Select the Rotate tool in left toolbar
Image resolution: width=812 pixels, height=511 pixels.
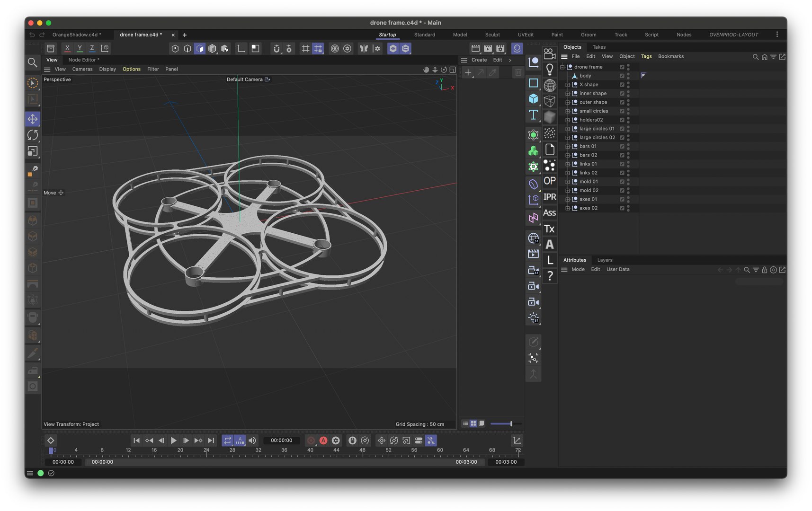(33, 135)
